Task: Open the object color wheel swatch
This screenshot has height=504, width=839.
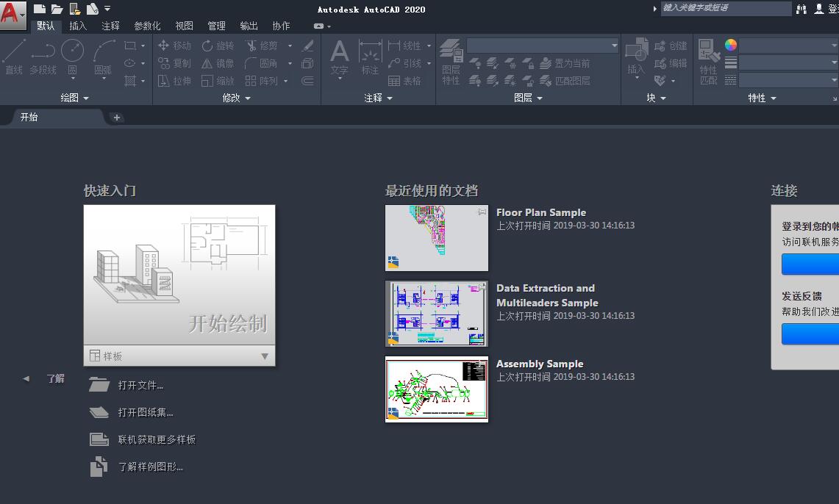Action: click(731, 45)
